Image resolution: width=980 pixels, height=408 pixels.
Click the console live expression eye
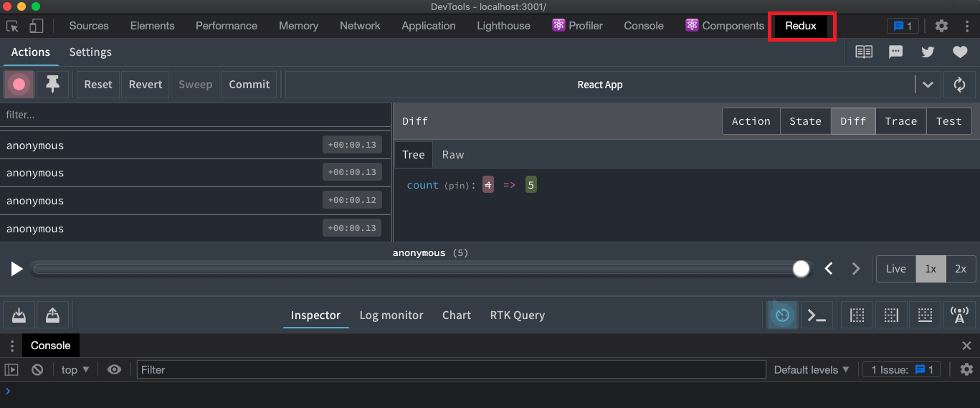click(114, 370)
